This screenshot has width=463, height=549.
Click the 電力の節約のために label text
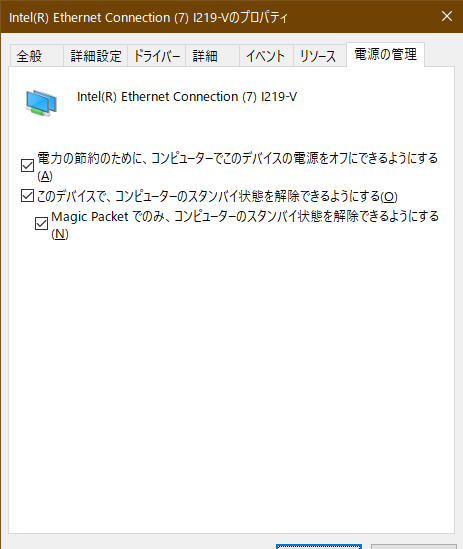[237, 167]
